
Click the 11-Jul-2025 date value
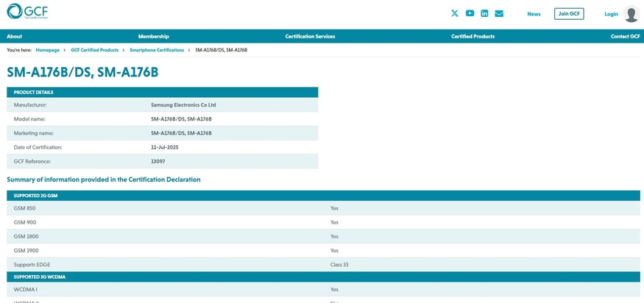pos(165,147)
